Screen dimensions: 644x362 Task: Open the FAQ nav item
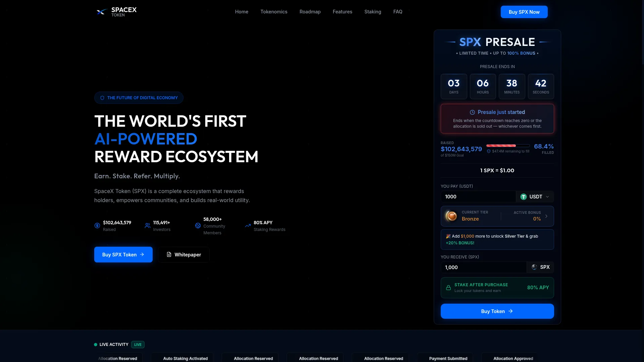point(398,12)
